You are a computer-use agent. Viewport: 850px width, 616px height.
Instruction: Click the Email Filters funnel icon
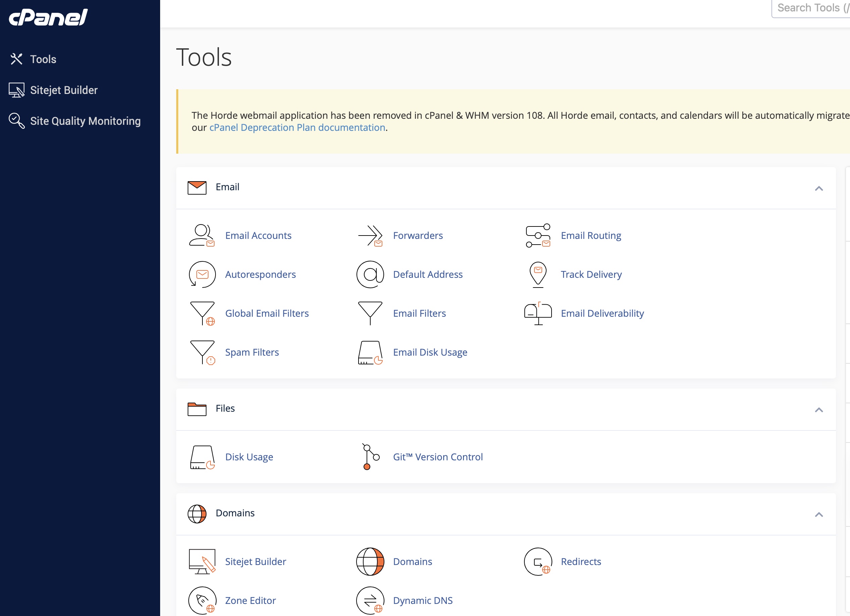[x=370, y=313]
